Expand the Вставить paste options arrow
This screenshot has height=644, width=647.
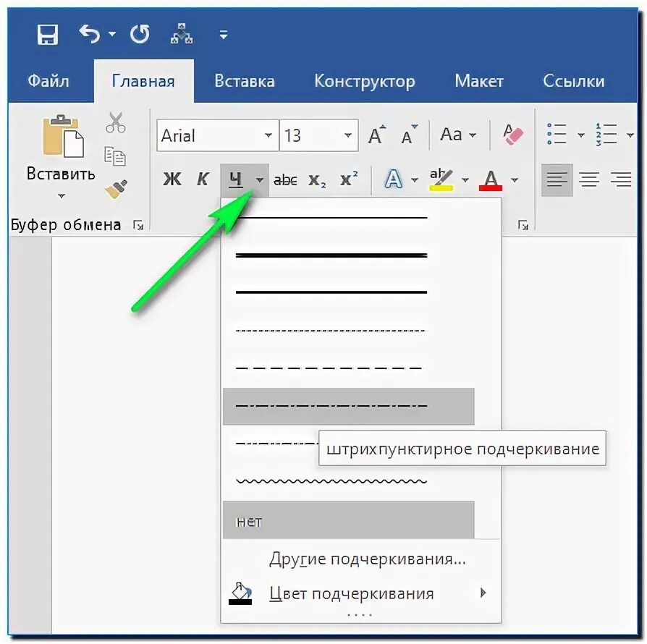tap(62, 195)
